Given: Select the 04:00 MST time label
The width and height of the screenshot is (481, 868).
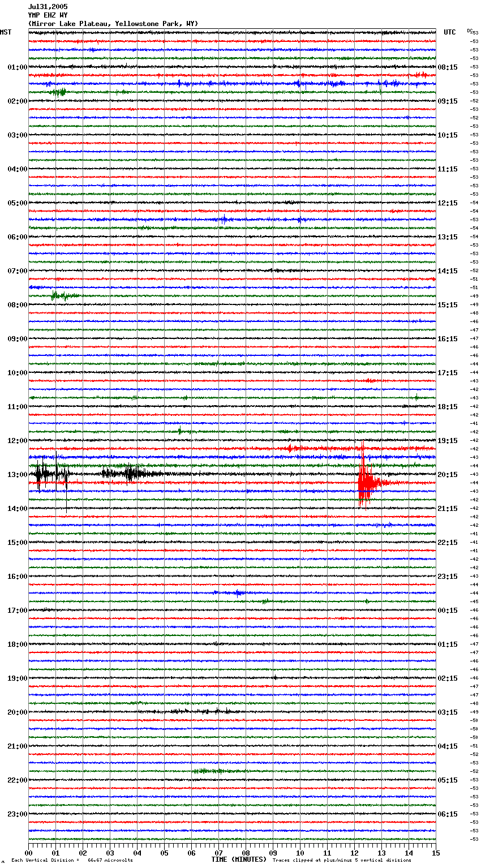Looking at the screenshot, I should (x=18, y=169).
